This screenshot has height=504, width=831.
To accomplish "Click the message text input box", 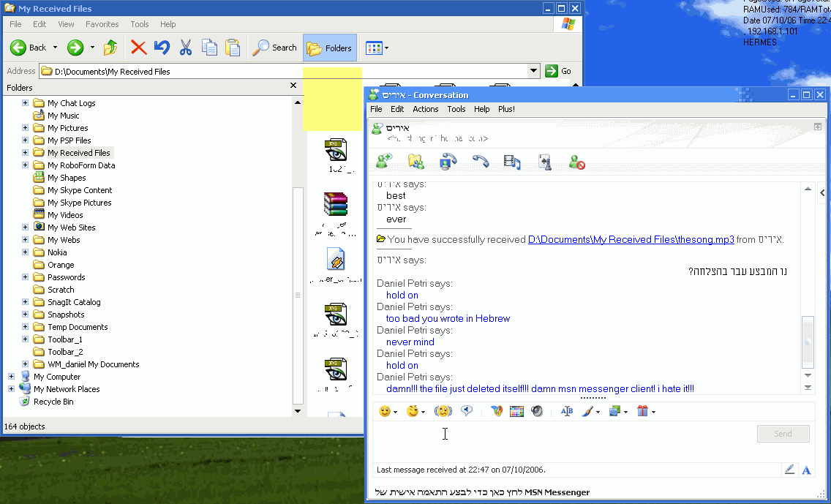I will (x=565, y=441).
